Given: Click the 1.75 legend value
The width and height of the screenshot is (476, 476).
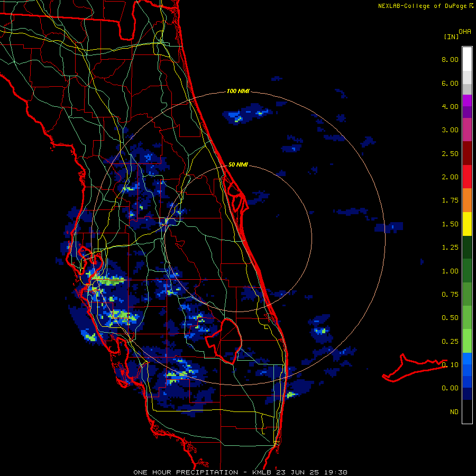Looking at the screenshot, I should click(450, 200).
